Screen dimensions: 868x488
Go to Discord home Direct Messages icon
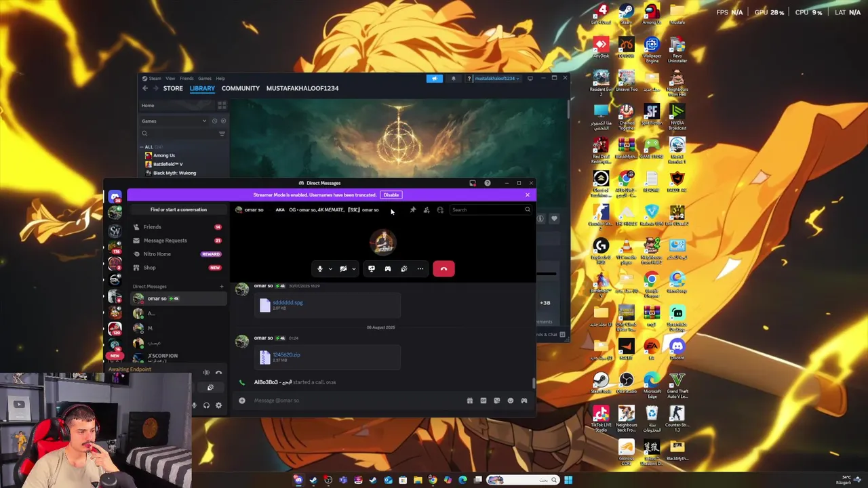pyautogui.click(x=115, y=196)
